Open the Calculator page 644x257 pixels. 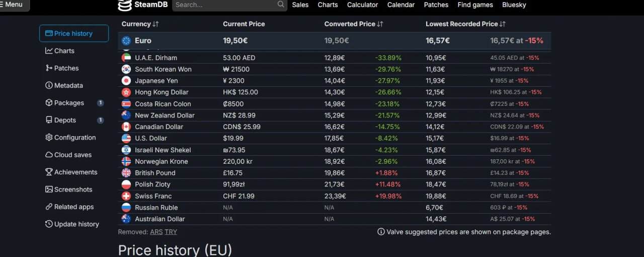click(362, 5)
